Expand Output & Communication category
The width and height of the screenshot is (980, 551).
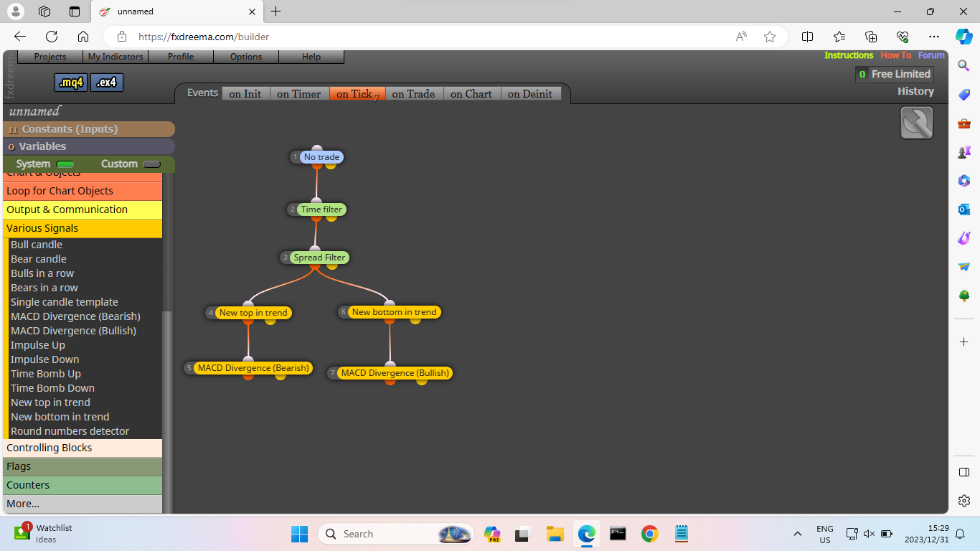point(83,209)
